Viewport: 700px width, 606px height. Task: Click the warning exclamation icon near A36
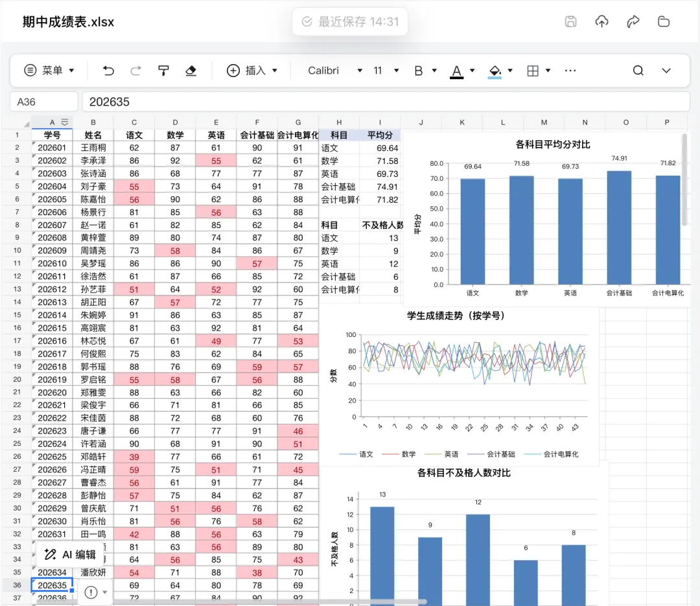coord(91,592)
